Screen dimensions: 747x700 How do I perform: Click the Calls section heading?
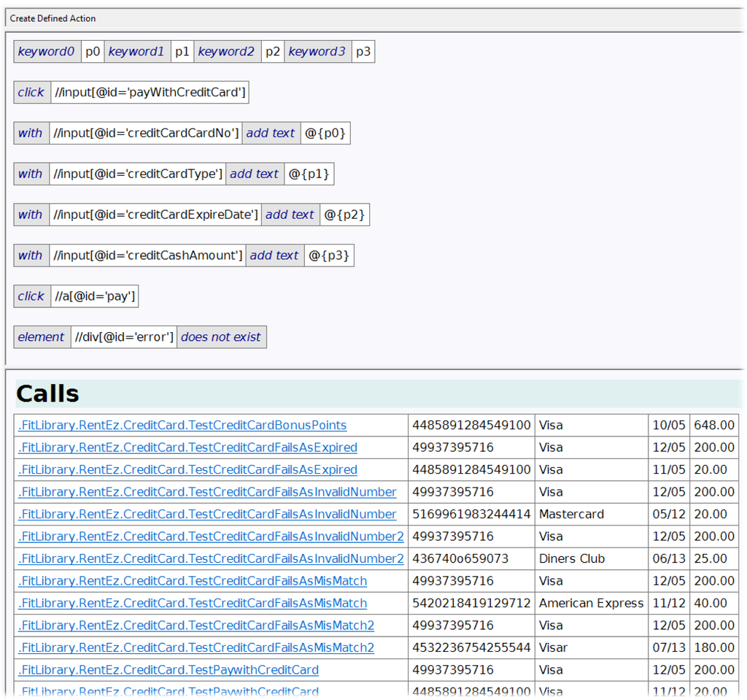tap(48, 394)
